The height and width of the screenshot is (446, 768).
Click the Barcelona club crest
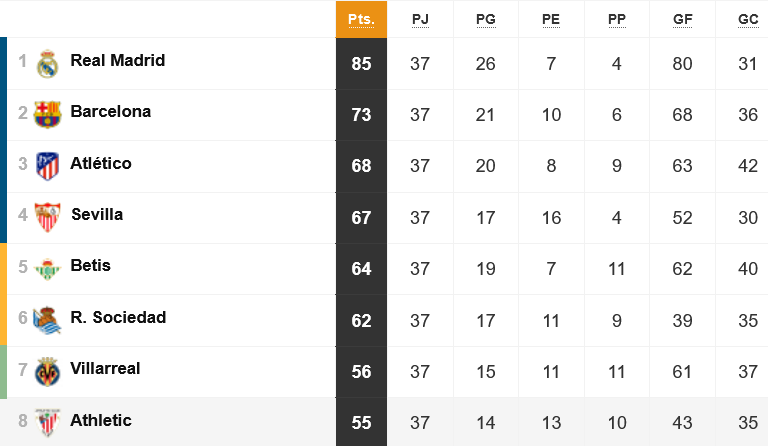point(48,115)
